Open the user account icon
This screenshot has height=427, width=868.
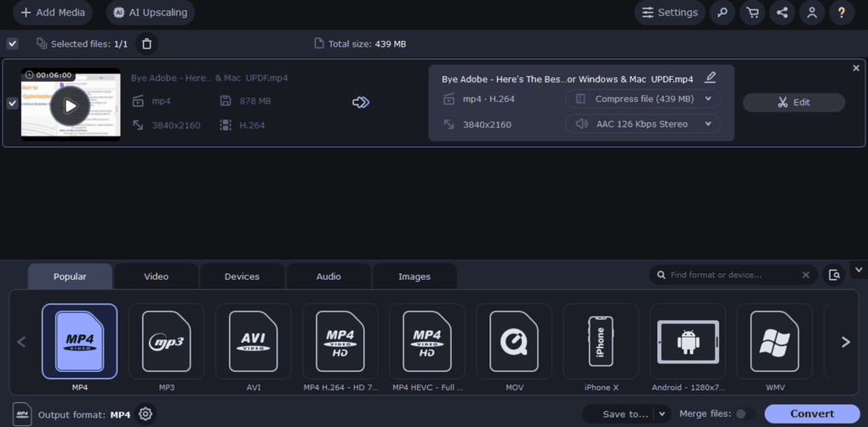[812, 12]
